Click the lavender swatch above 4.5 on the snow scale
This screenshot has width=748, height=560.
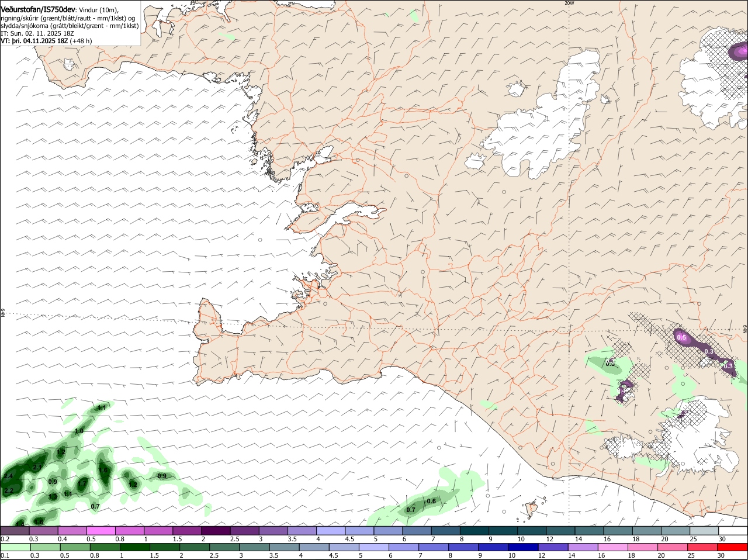coord(359,531)
